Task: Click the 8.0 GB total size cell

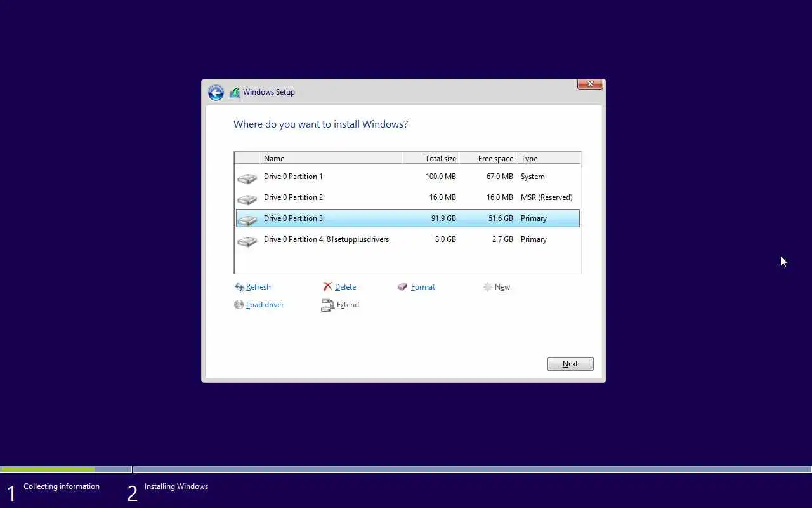Action: click(445, 239)
